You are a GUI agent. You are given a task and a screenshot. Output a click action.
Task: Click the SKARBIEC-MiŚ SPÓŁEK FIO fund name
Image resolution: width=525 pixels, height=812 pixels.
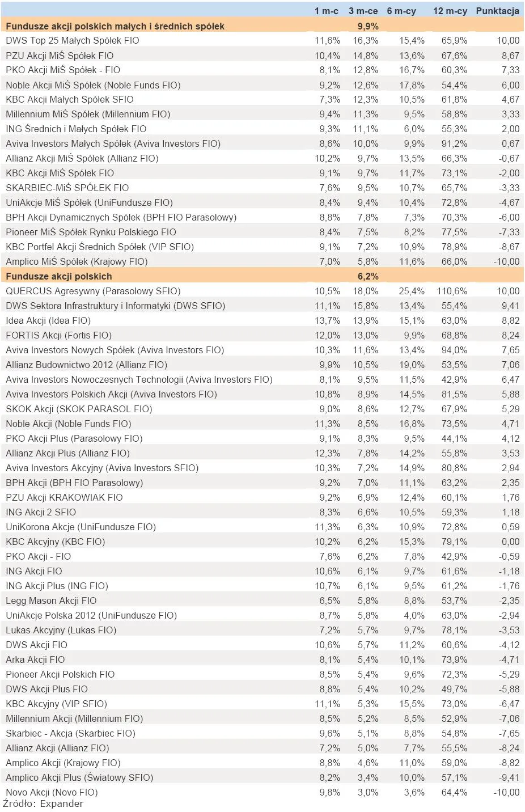pyautogui.click(x=67, y=188)
